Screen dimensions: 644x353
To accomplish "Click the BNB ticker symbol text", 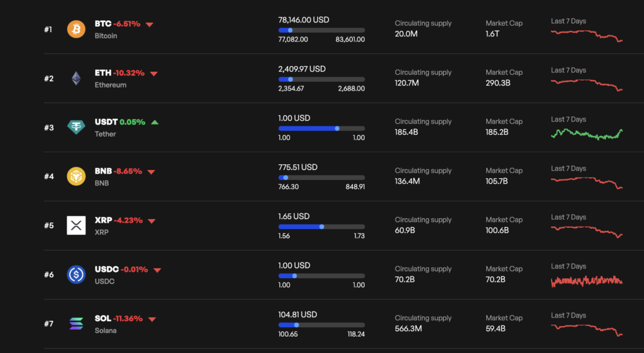I will pyautogui.click(x=103, y=171).
